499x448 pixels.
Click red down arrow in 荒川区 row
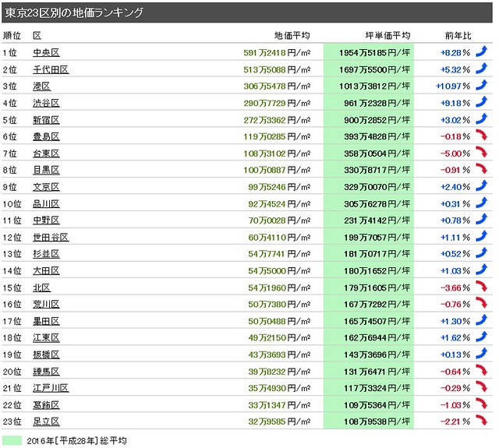point(482,303)
